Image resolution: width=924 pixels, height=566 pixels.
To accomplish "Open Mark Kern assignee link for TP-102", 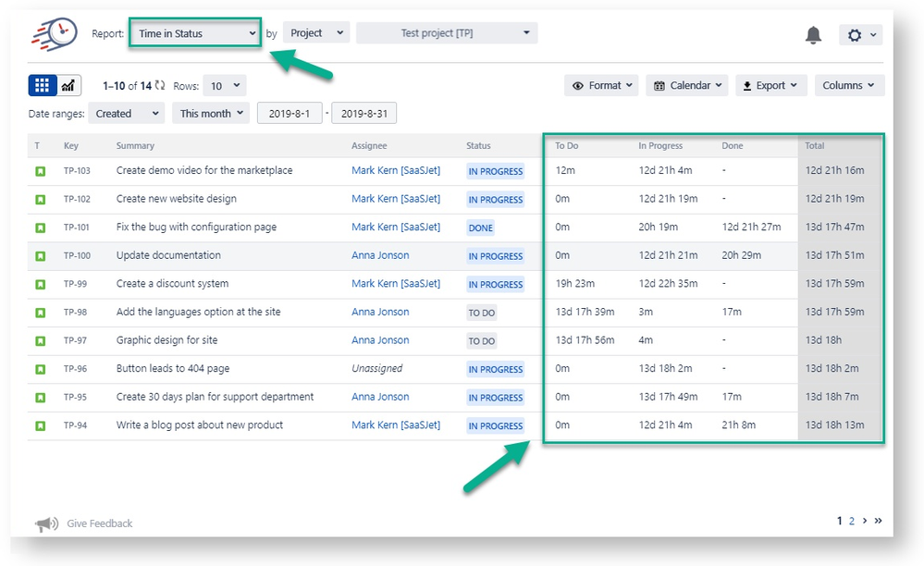I will tap(396, 199).
